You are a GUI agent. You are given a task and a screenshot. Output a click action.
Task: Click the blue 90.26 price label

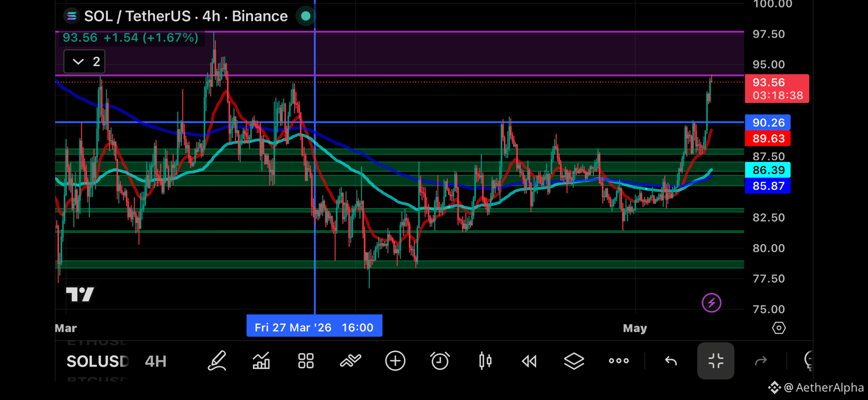point(768,123)
